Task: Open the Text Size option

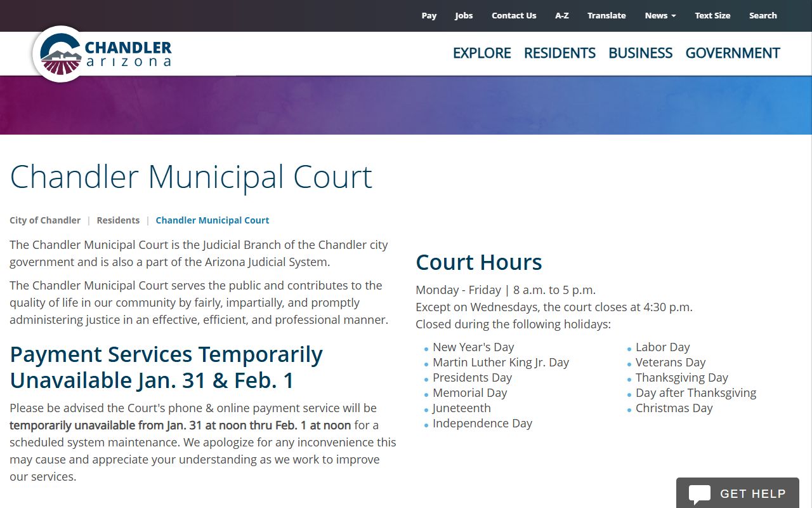Action: click(712, 15)
